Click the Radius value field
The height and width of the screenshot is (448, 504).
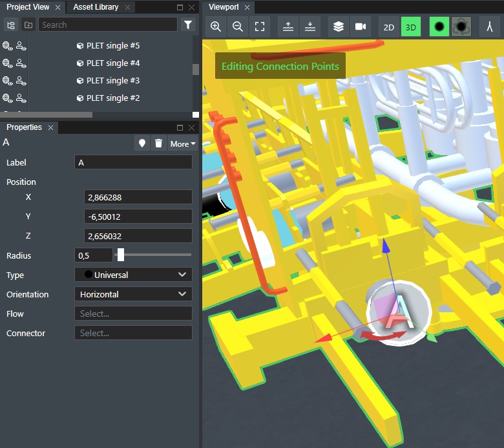pyautogui.click(x=94, y=255)
